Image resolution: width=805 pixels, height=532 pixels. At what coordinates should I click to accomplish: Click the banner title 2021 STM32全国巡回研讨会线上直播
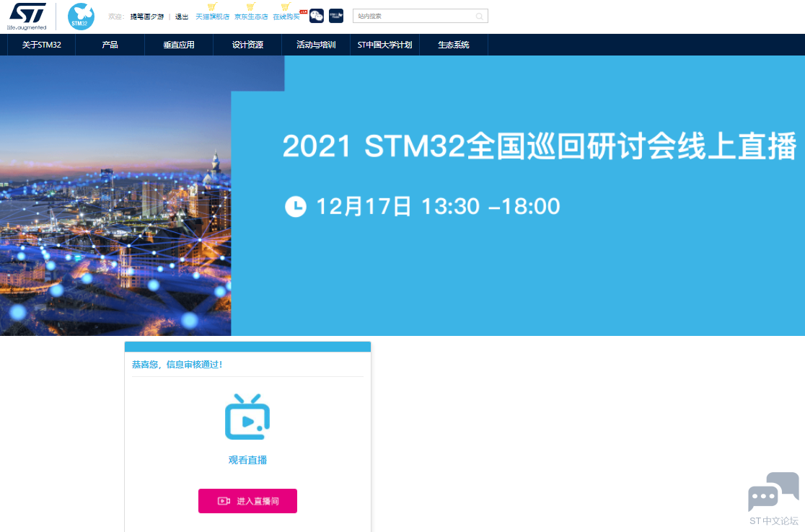pos(540,146)
